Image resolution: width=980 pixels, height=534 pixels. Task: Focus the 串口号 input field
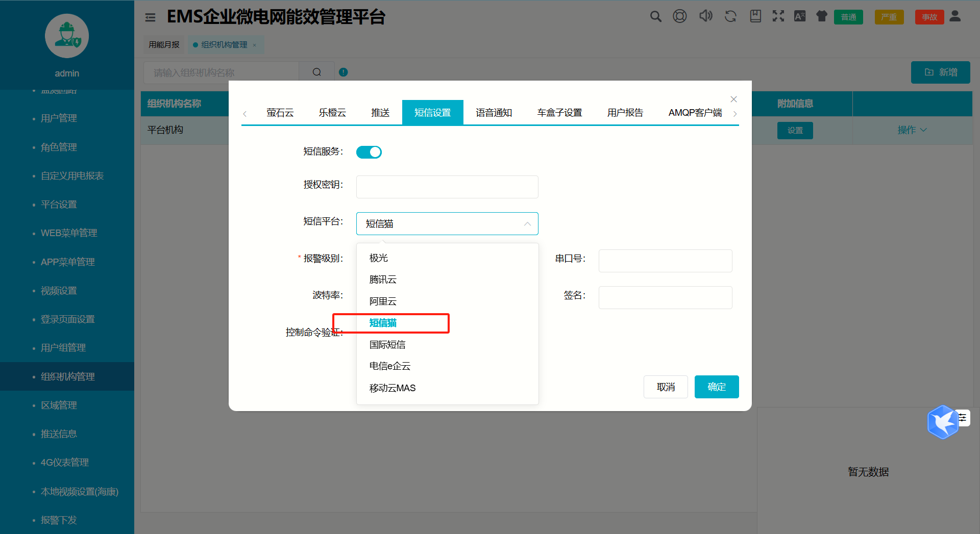tap(665, 261)
